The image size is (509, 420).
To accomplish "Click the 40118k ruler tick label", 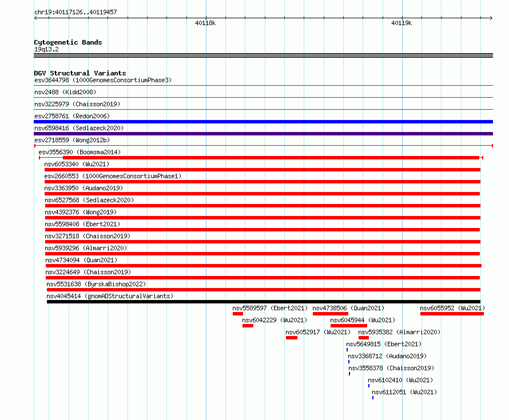I will pos(205,23).
